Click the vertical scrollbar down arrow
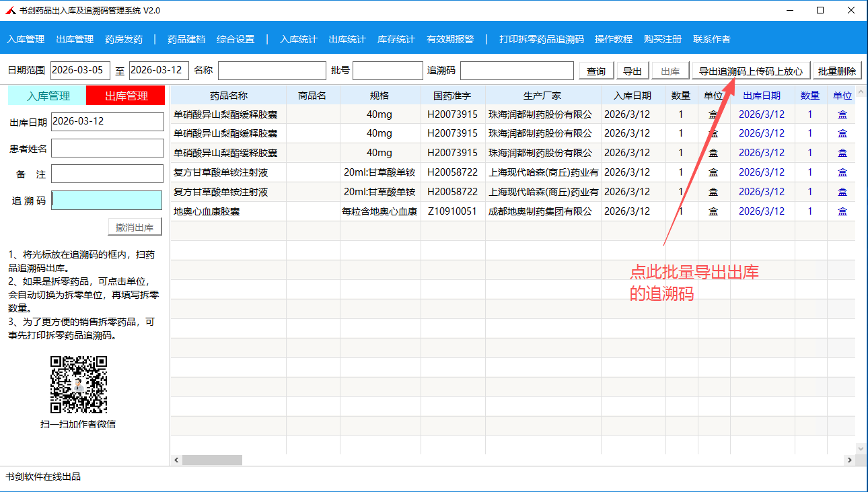Viewport: 868px width, 492px height. 861,448
